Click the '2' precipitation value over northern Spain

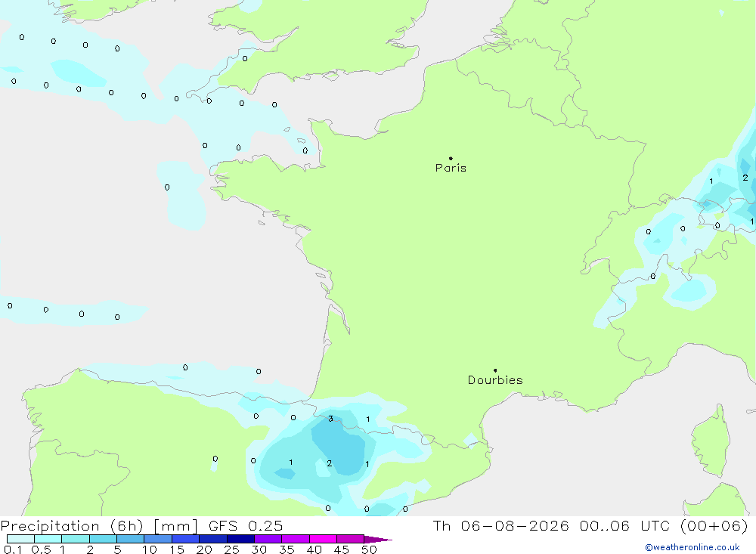click(330, 463)
